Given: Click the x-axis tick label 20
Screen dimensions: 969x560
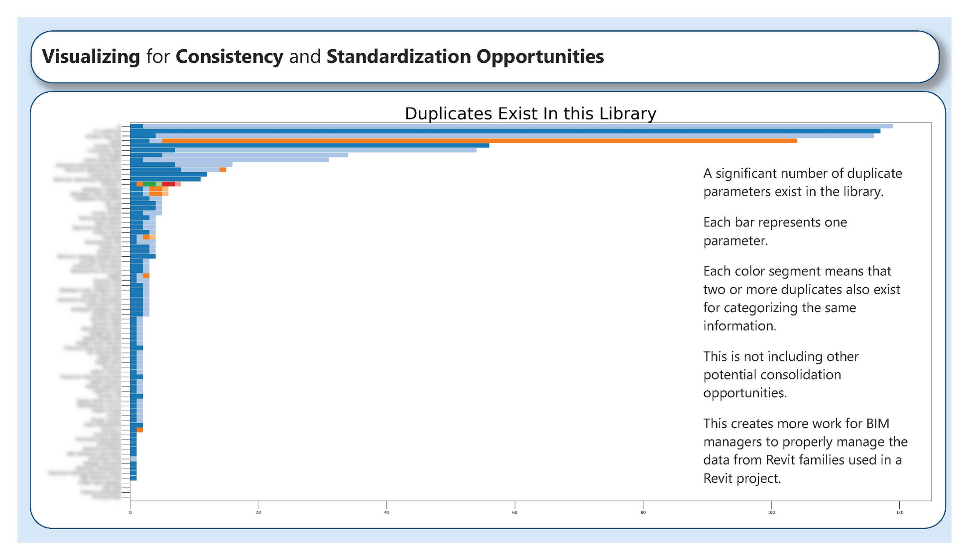Looking at the screenshot, I should point(258,512).
